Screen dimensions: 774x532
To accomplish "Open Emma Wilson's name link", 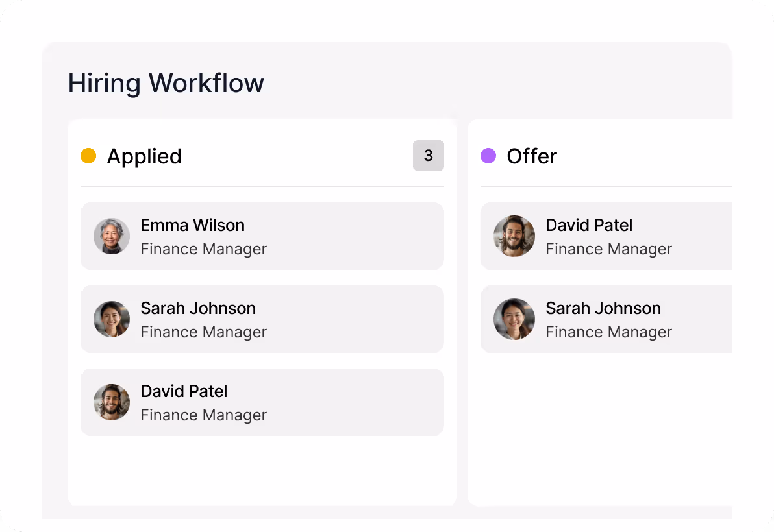I will pos(193,225).
